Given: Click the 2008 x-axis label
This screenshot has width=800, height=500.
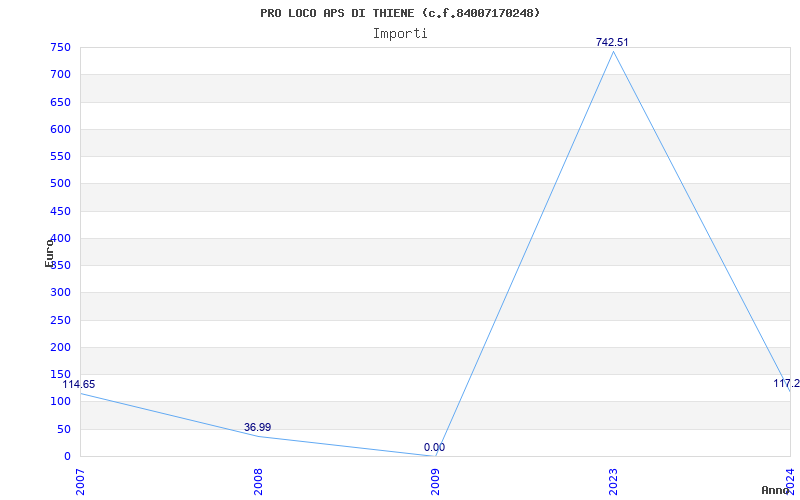Looking at the screenshot, I should pyautogui.click(x=258, y=482).
